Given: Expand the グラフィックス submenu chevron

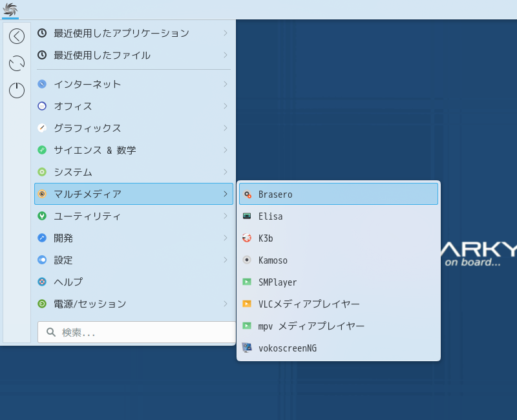Looking at the screenshot, I should pyautogui.click(x=226, y=128).
